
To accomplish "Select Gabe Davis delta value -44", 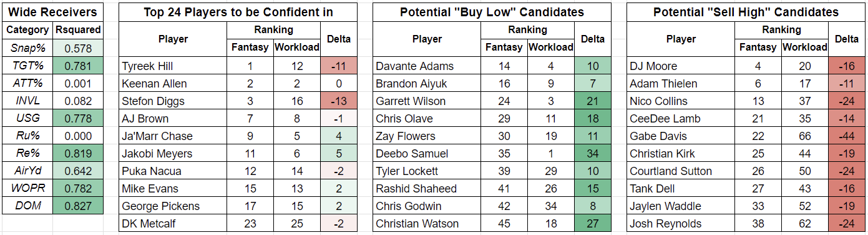I will (847, 136).
